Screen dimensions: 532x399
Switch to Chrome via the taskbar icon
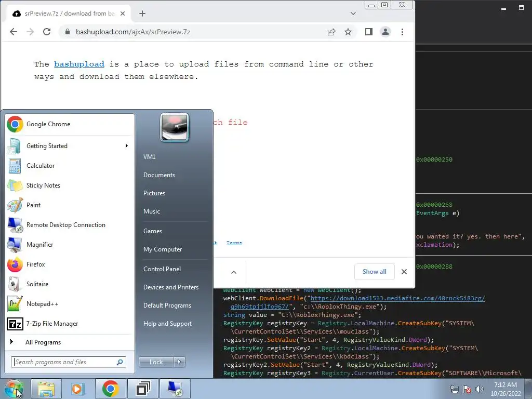[110, 389]
